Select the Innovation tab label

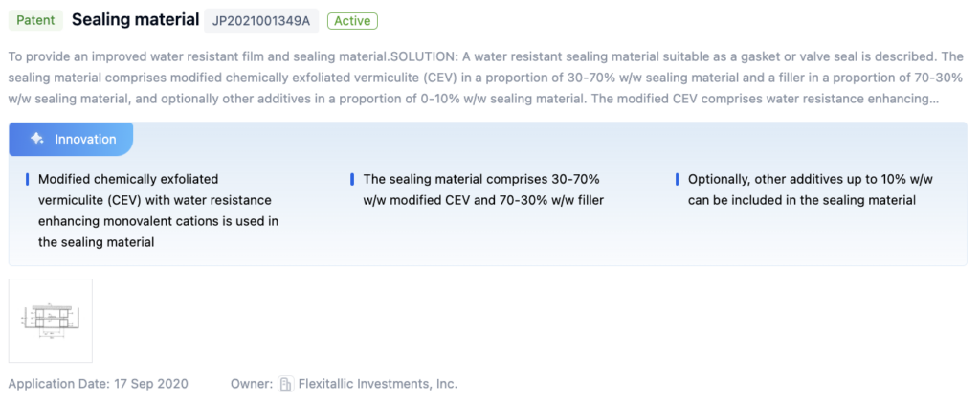pyautogui.click(x=85, y=139)
